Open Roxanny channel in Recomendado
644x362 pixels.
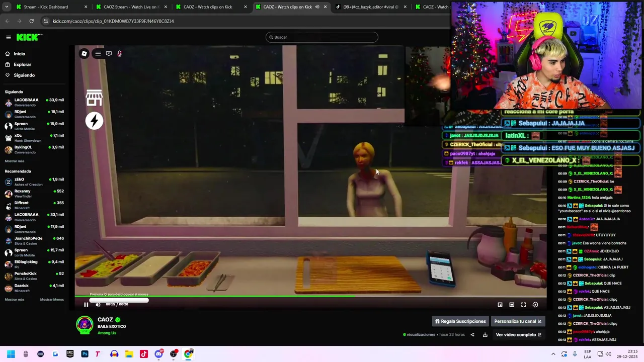[x=34, y=194]
